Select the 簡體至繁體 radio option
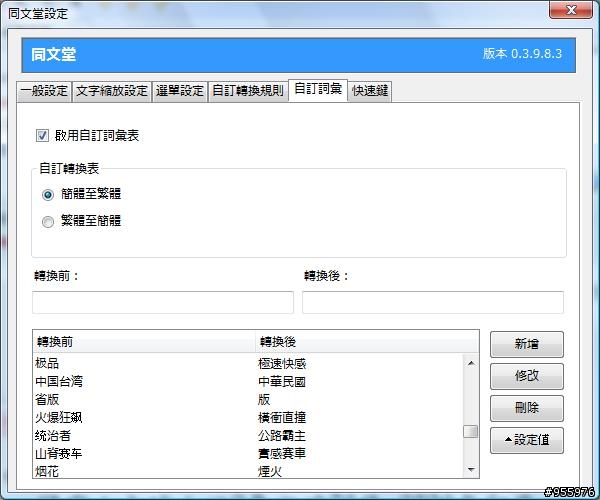Screen dimensions: 600x500 pos(48,195)
